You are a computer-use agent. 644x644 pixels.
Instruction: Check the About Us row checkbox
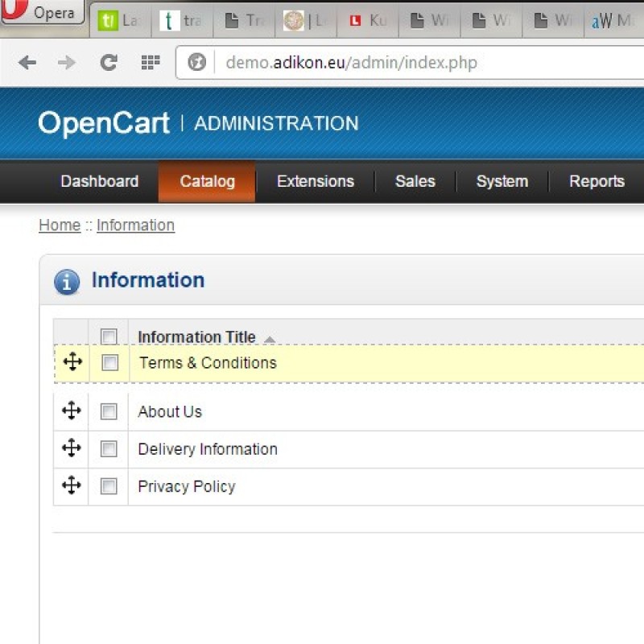pos(109,411)
